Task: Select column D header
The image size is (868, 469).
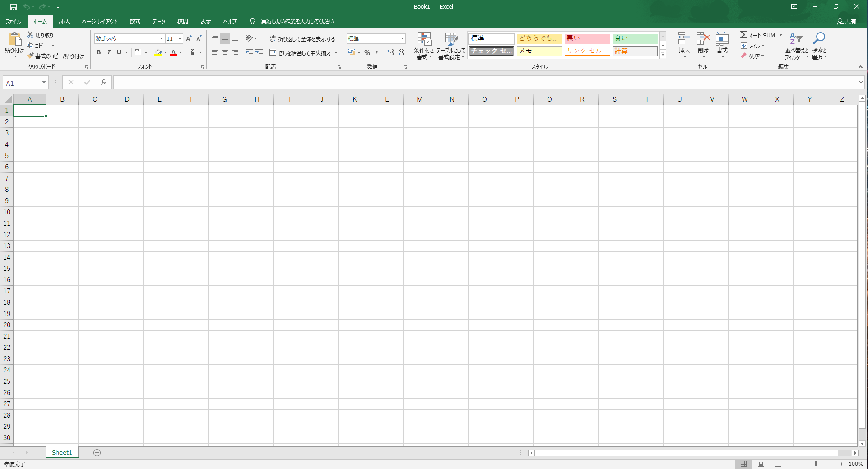Action: [127, 99]
